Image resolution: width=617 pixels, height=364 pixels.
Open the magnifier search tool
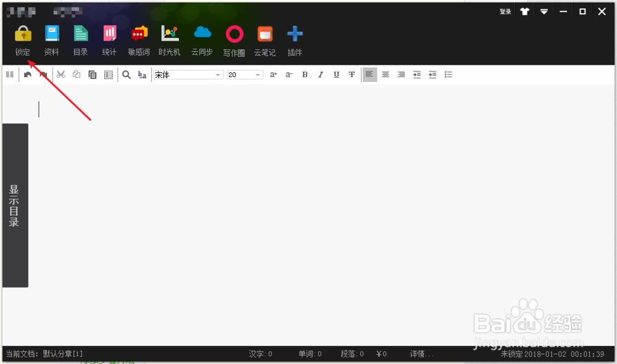pos(126,75)
